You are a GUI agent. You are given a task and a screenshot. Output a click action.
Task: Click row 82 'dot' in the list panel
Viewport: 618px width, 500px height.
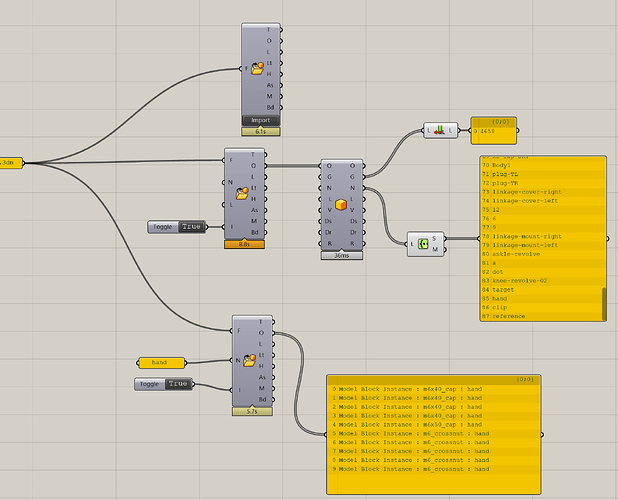(541, 272)
